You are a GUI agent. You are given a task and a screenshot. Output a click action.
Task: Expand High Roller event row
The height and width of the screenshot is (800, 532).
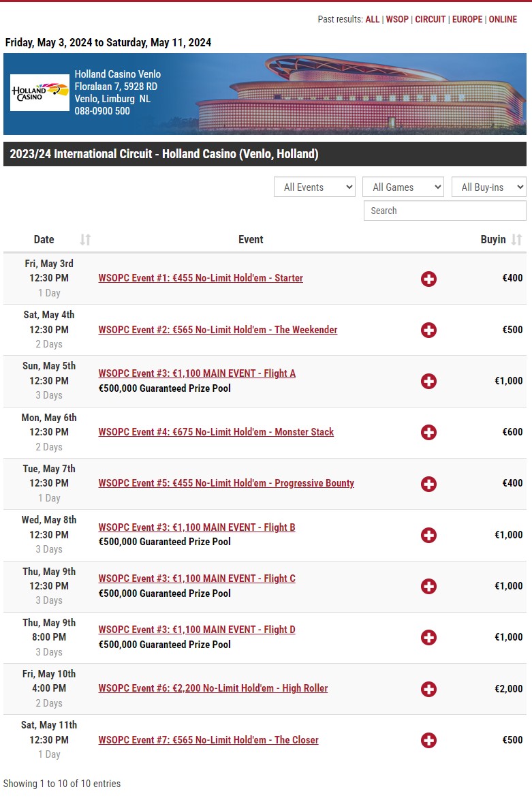point(428,689)
